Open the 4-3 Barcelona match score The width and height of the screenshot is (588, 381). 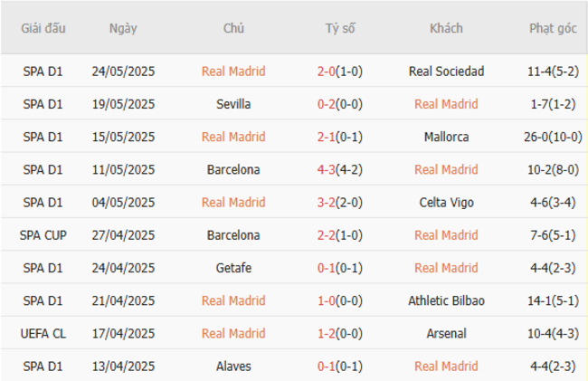(340, 169)
